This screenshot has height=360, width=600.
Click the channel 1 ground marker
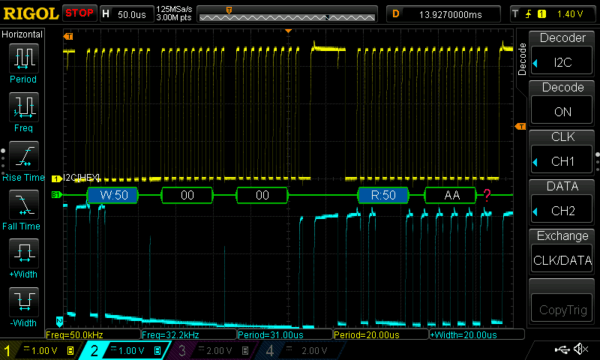pos(57,179)
